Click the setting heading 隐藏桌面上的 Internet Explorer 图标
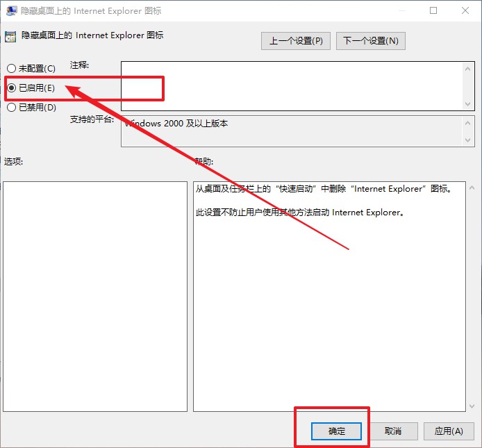 pyautogui.click(x=92, y=35)
